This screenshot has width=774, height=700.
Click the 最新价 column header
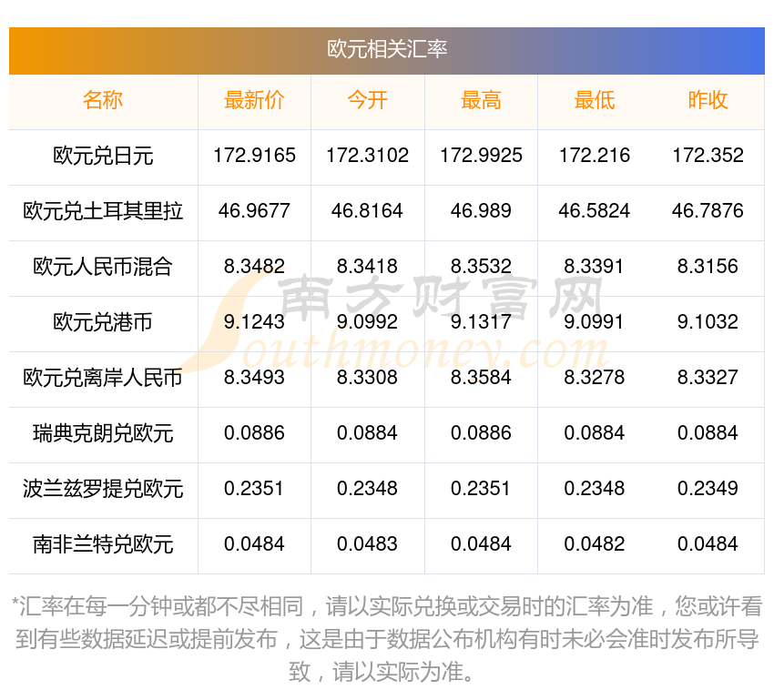254,100
